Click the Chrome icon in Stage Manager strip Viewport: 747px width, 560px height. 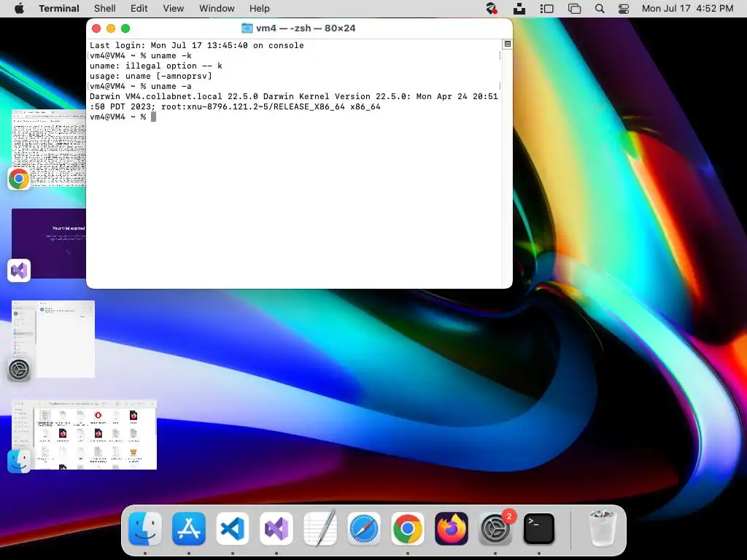click(19, 179)
